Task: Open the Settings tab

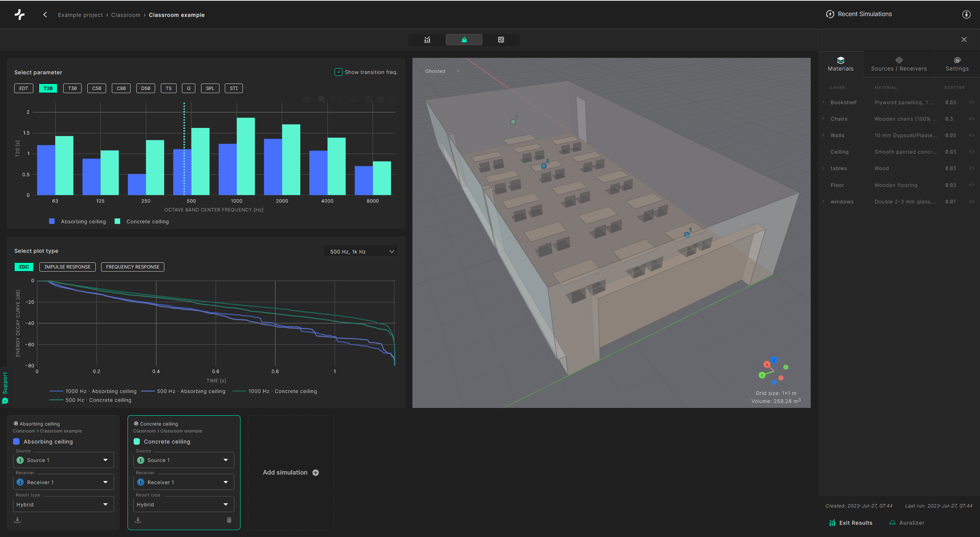Action: (957, 64)
